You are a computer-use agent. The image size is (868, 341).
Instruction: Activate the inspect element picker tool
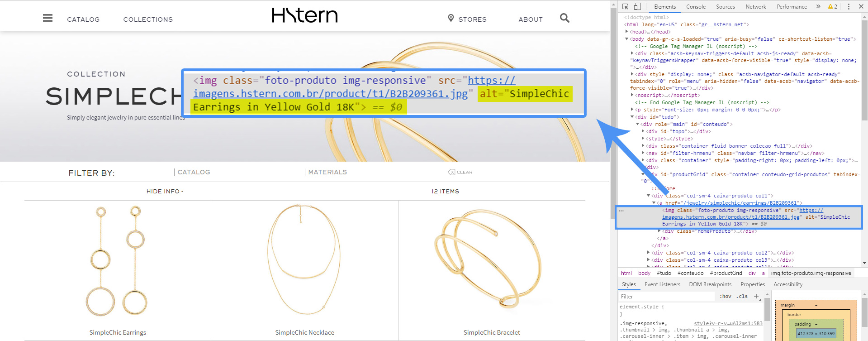(x=625, y=7)
